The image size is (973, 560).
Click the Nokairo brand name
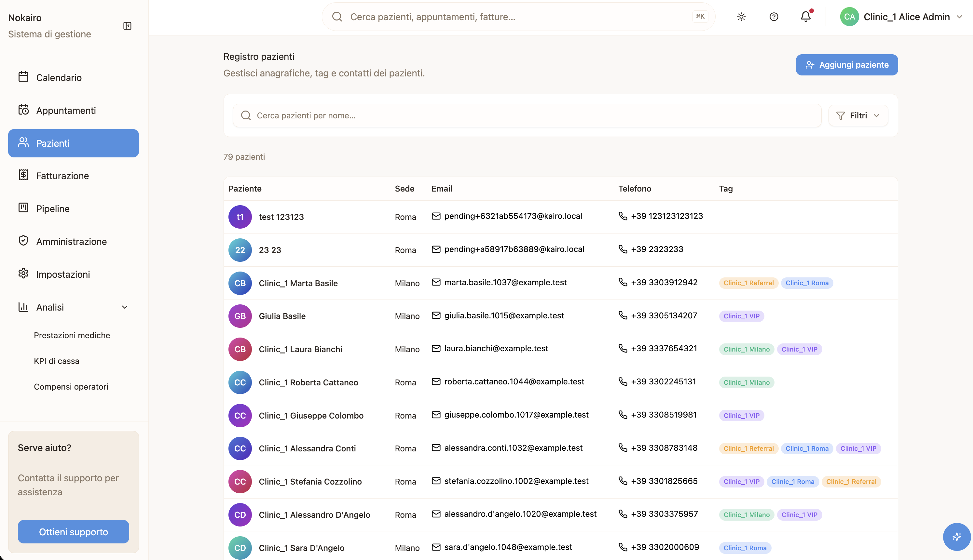point(25,18)
